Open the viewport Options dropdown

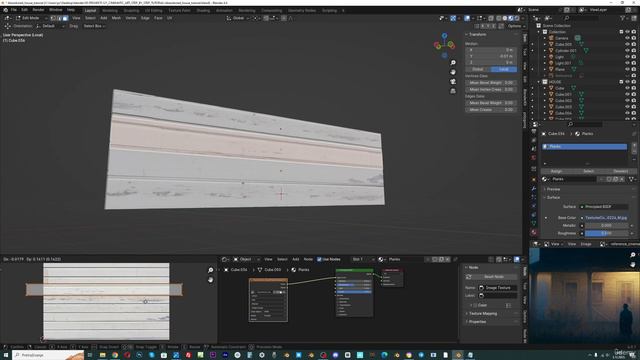[516, 26]
